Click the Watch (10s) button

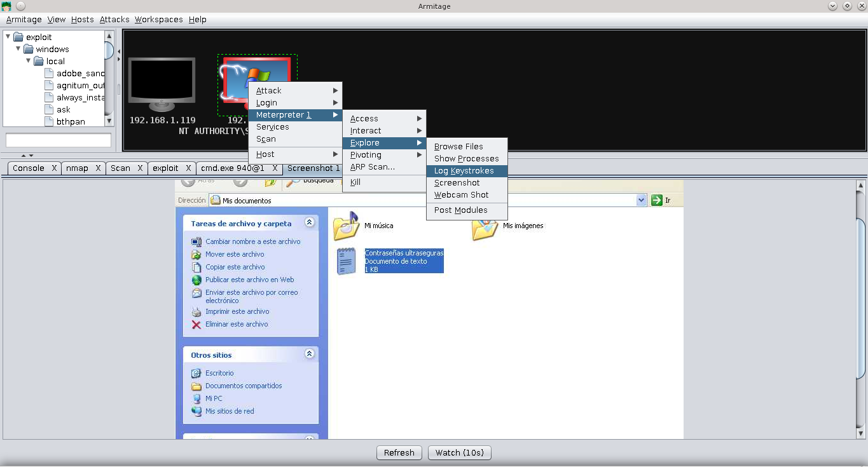(459, 452)
